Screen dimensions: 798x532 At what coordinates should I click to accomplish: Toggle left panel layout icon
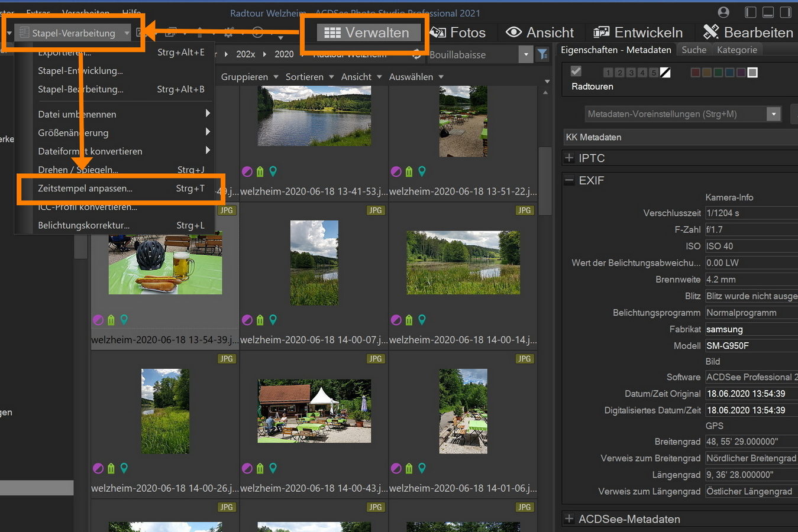pos(750,12)
